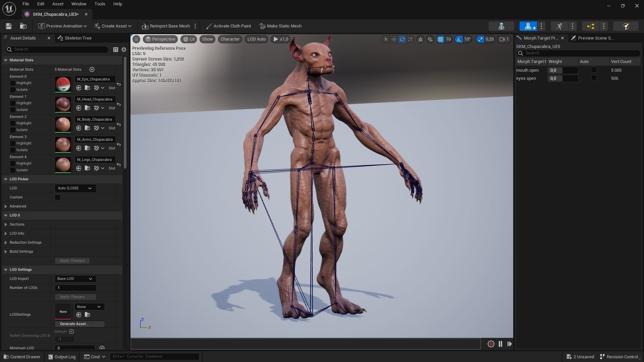Screen dimensions: 644x362
Task: Enable Isolate for Element 0
Action: point(13,90)
